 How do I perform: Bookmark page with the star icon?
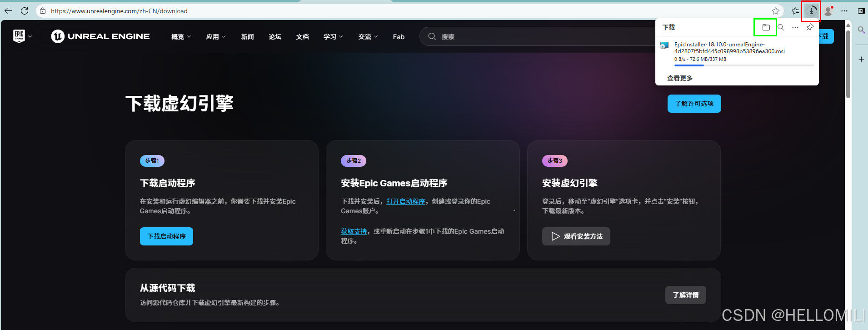[776, 11]
